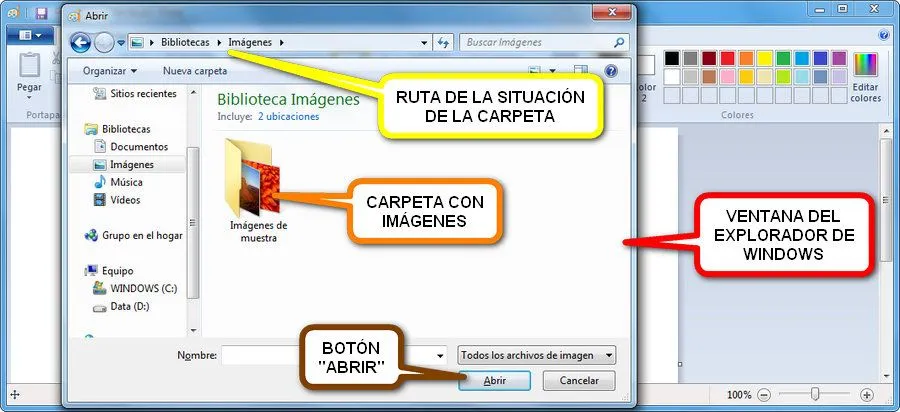
Task: Click the library icon at the address bar start
Action: coord(137,42)
